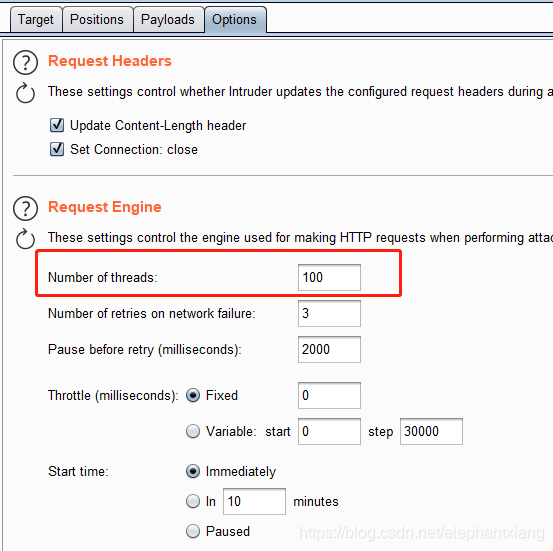The image size is (553, 551).
Task: Select start In minutes radio option
Action: [x=193, y=501]
